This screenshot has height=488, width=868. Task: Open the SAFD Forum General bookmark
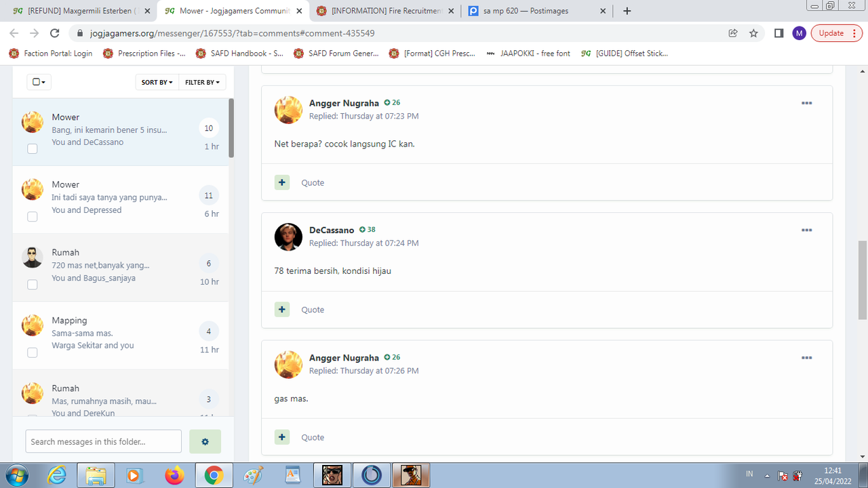[x=336, y=54]
